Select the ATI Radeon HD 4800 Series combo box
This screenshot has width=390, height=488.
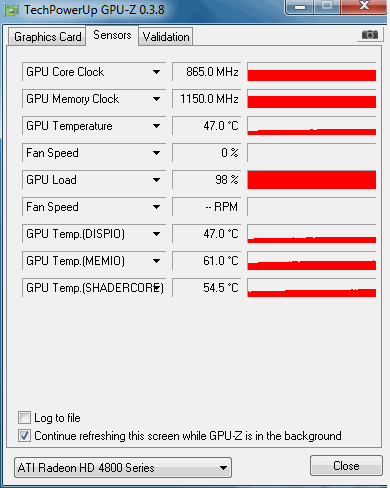[x=123, y=468]
